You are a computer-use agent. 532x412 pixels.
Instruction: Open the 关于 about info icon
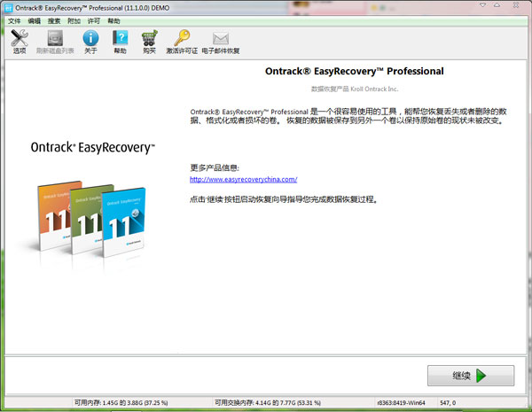pos(90,38)
